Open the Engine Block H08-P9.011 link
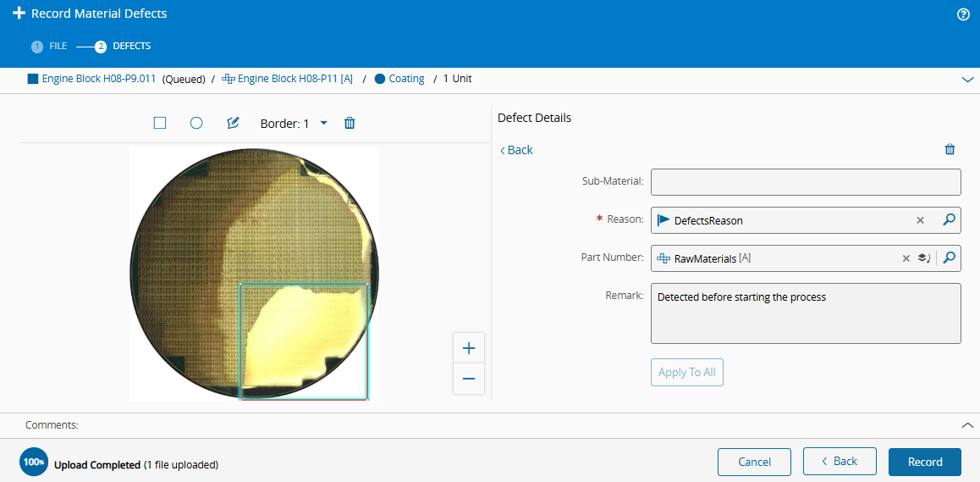The width and height of the screenshot is (980, 482). (99, 79)
